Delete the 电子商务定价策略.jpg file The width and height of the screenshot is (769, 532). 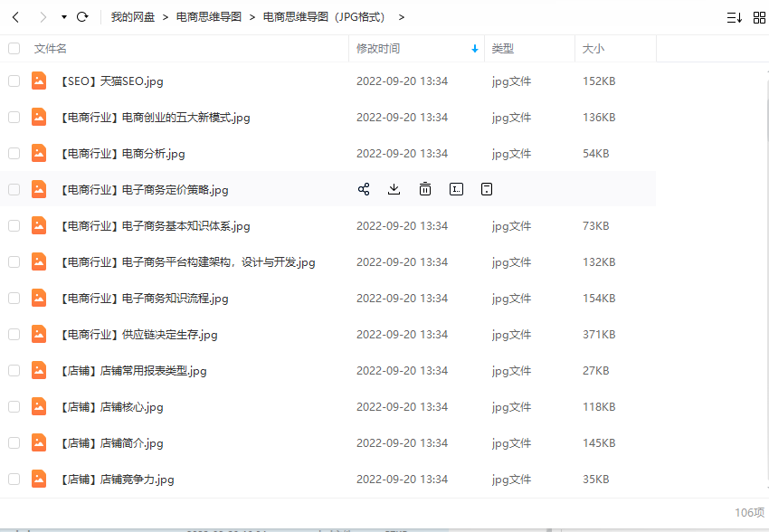[425, 189]
